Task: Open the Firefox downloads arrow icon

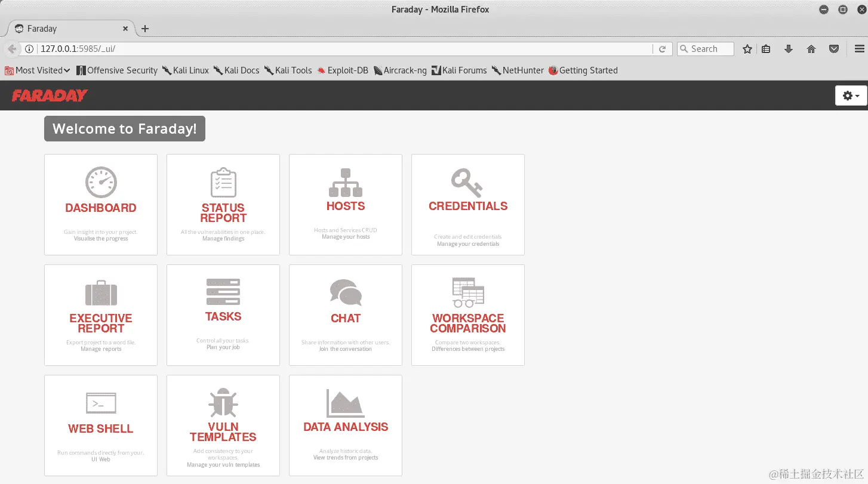Action: (x=788, y=49)
